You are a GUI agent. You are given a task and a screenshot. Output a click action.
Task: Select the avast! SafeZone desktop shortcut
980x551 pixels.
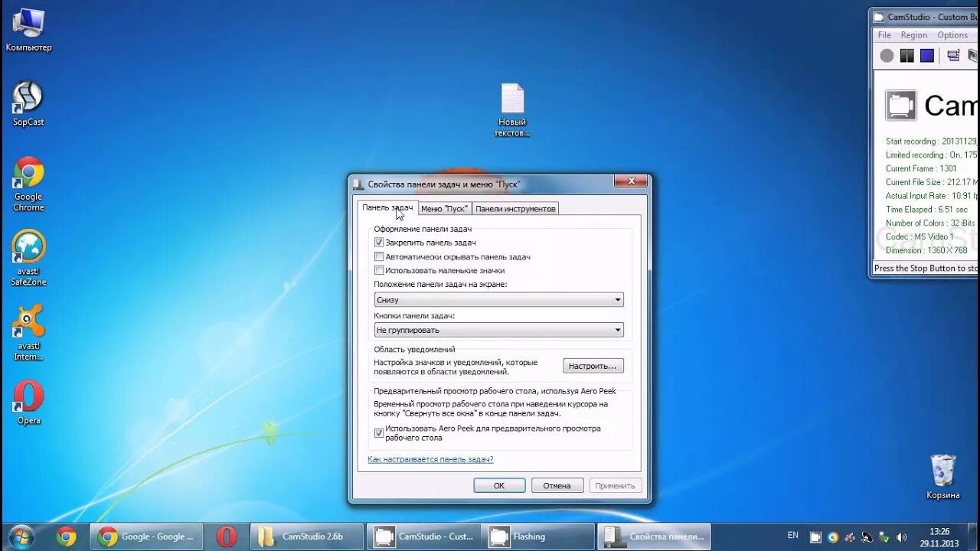tap(28, 259)
